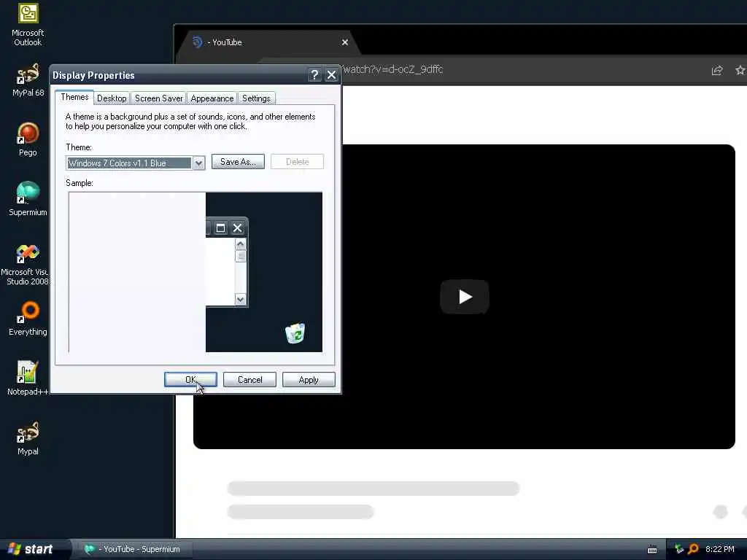The width and height of the screenshot is (747, 560).
Task: Click the sample window's maximize icon
Action: coord(220,228)
